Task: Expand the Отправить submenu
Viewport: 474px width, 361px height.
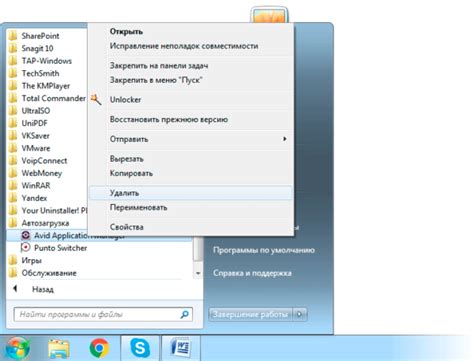Action: (x=191, y=139)
